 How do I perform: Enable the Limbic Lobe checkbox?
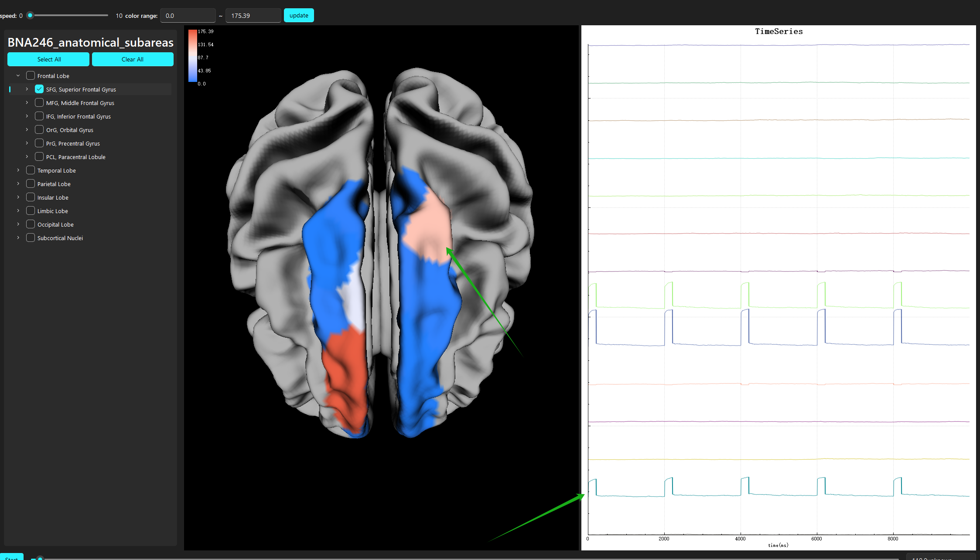31,210
